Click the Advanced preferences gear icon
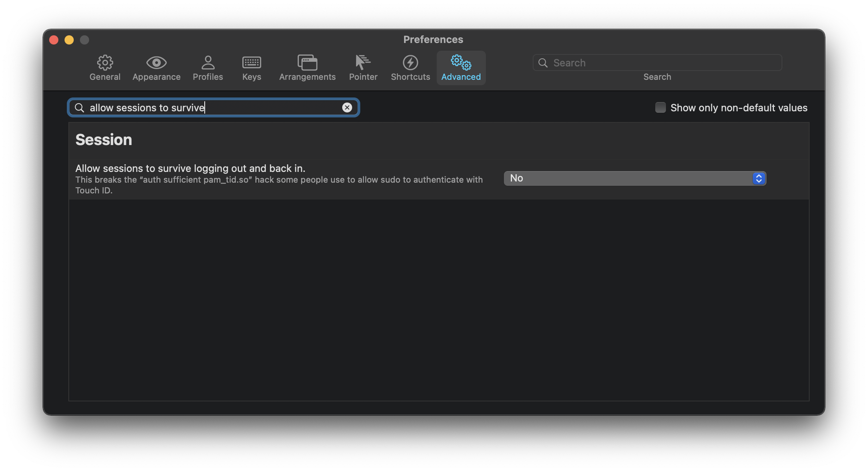This screenshot has height=472, width=868. pos(461,62)
